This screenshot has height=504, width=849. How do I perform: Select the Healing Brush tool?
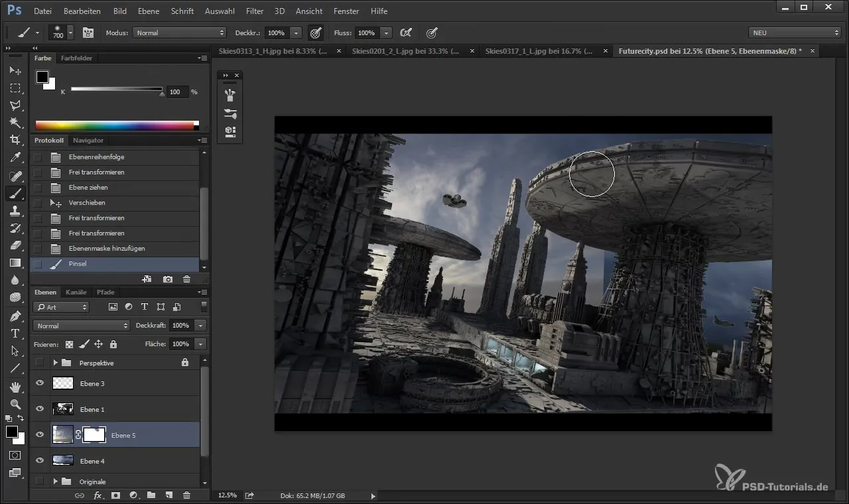click(x=15, y=176)
